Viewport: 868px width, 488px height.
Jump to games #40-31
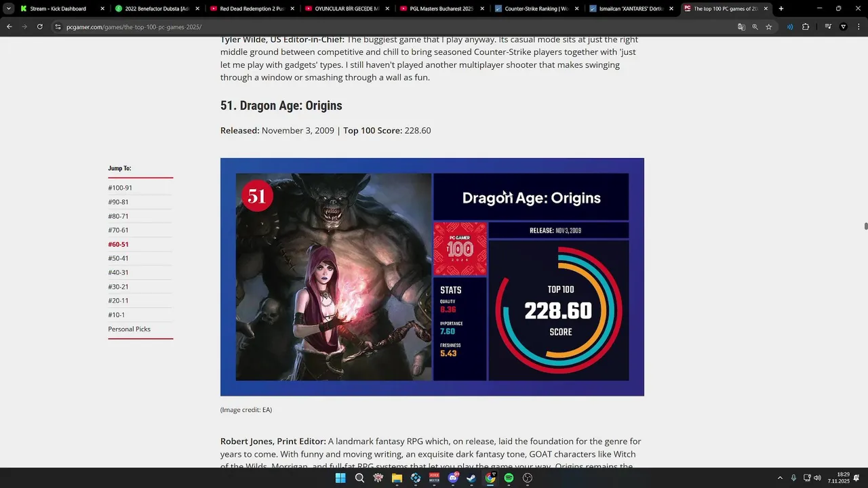(x=118, y=272)
